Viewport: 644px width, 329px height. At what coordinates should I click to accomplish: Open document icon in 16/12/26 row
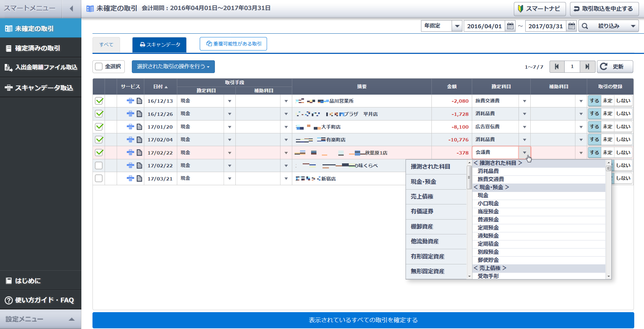(139, 114)
